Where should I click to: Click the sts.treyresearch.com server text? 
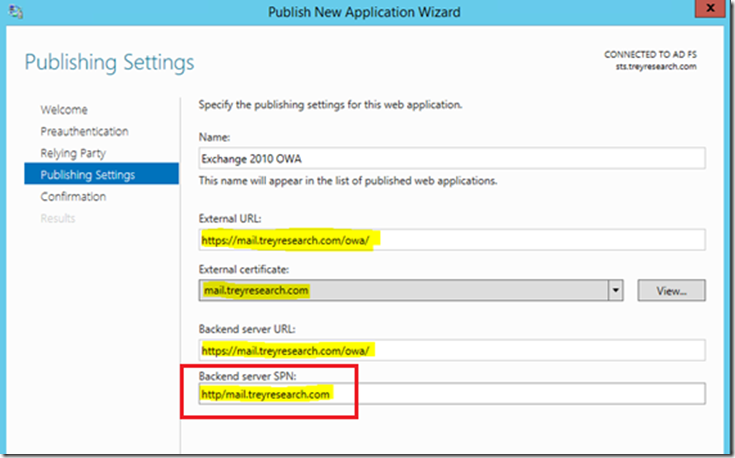coord(656,67)
